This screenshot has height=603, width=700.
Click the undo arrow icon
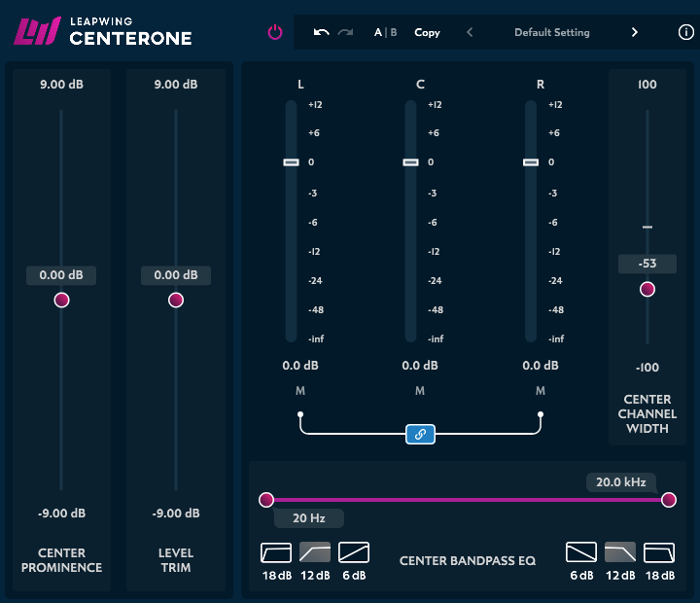coord(322,32)
